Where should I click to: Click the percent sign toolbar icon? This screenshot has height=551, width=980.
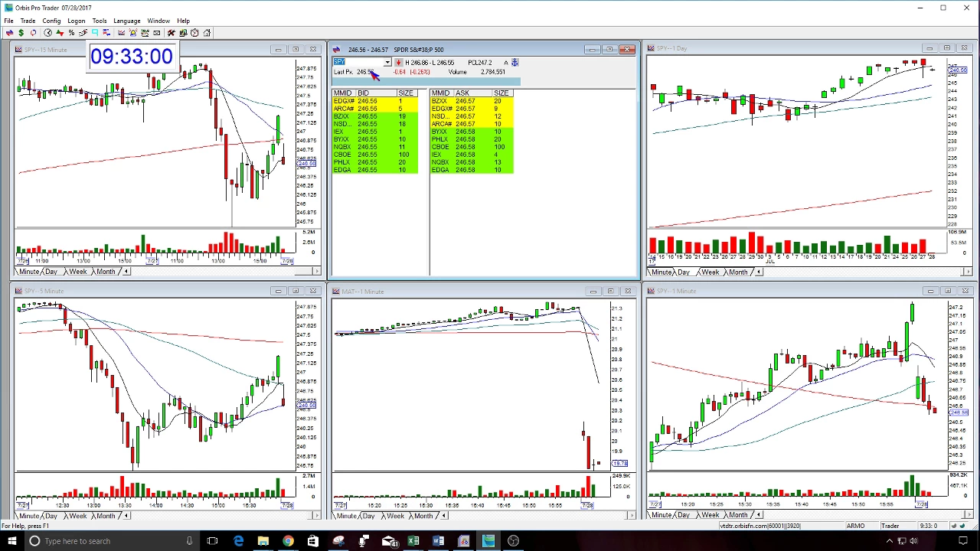[71, 32]
